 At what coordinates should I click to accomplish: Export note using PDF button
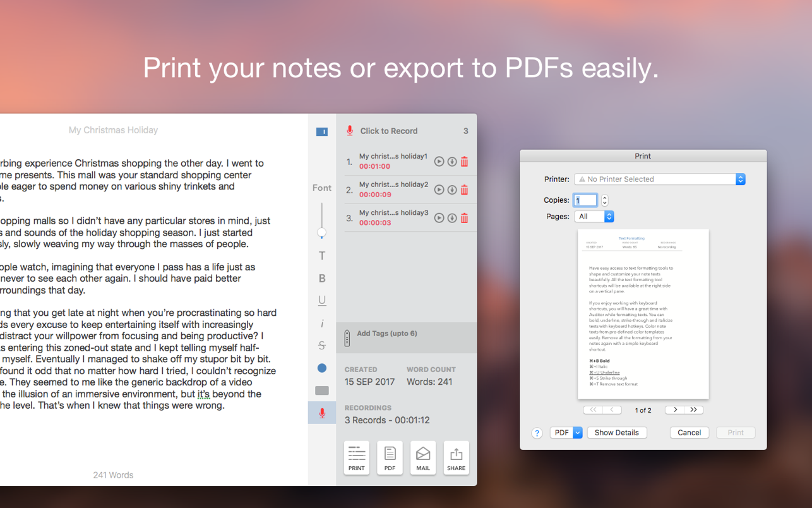pyautogui.click(x=390, y=457)
